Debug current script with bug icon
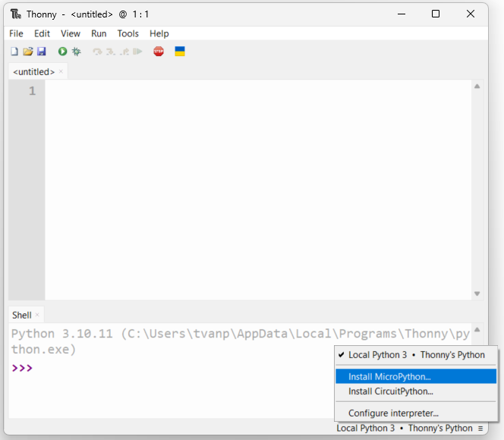 click(77, 52)
